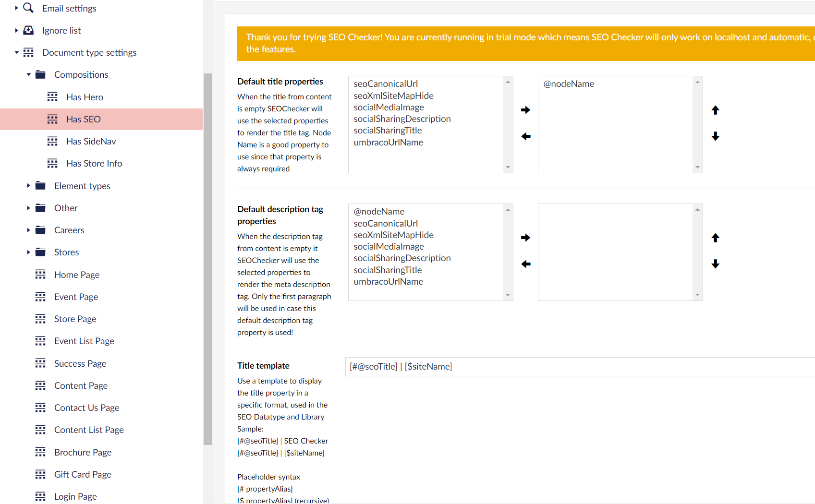
Task: Select umbracoUrlName in title available list
Action: click(x=388, y=142)
